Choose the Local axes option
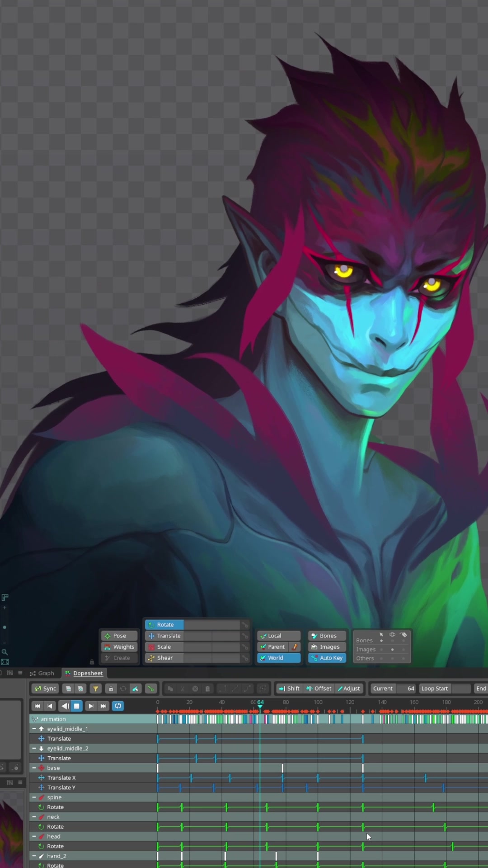 [x=279, y=636]
